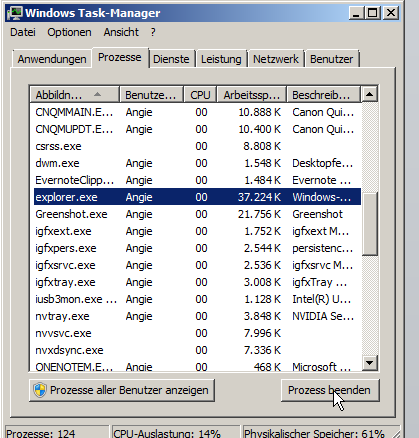The height and width of the screenshot is (438, 419).
Task: Switch to the Dienste tab
Action: [171, 59]
